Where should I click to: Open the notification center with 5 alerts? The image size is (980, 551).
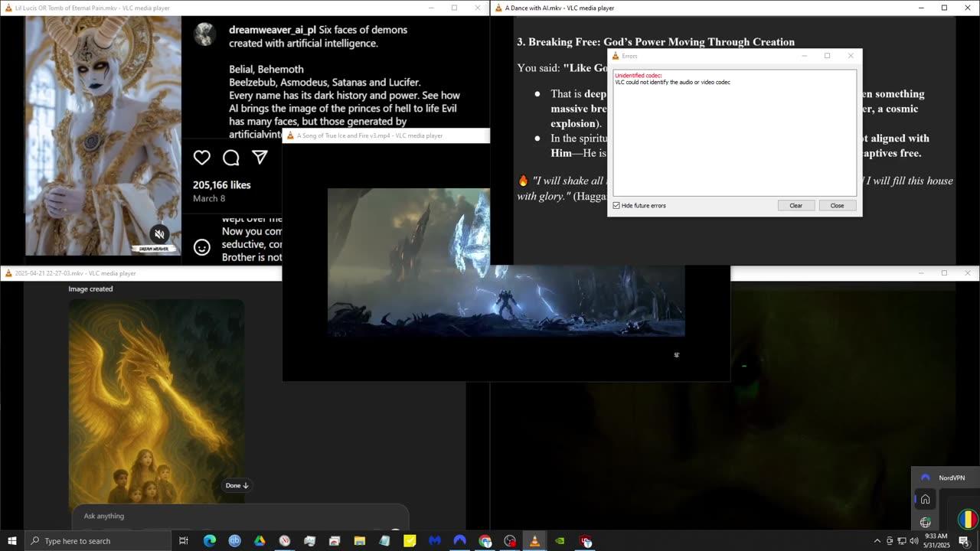(964, 541)
